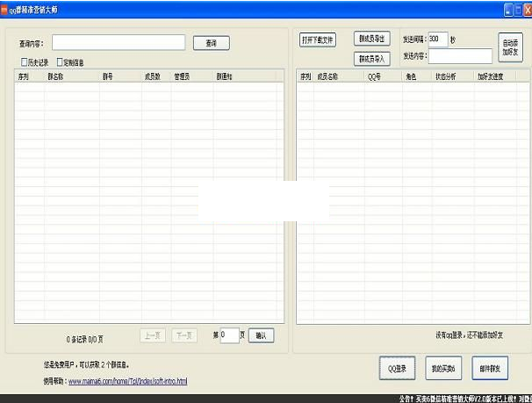The height and width of the screenshot is (403, 532).
Task: Click the page number input box
Action: pos(228,335)
